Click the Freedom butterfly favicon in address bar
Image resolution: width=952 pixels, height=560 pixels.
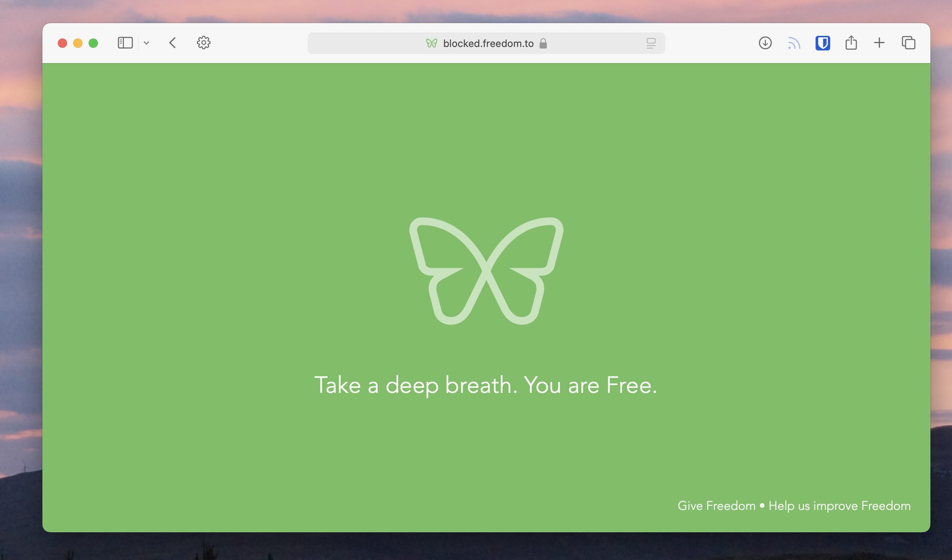pyautogui.click(x=431, y=43)
